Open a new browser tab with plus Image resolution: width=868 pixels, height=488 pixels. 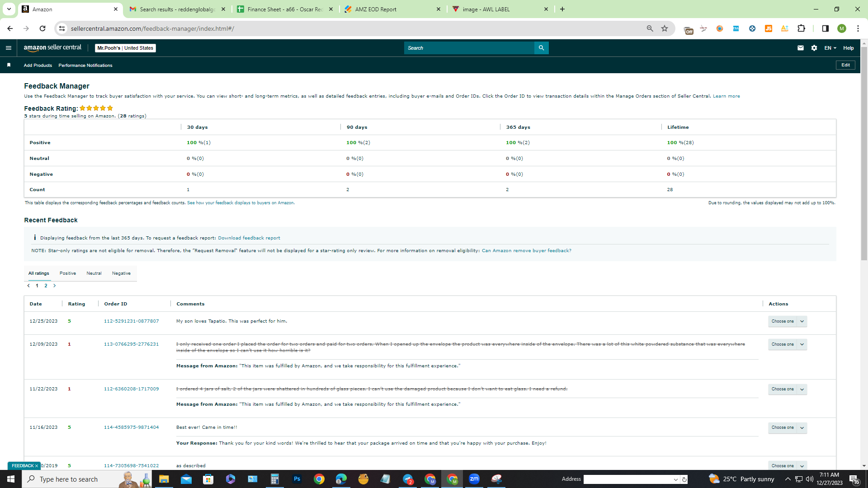[562, 9]
